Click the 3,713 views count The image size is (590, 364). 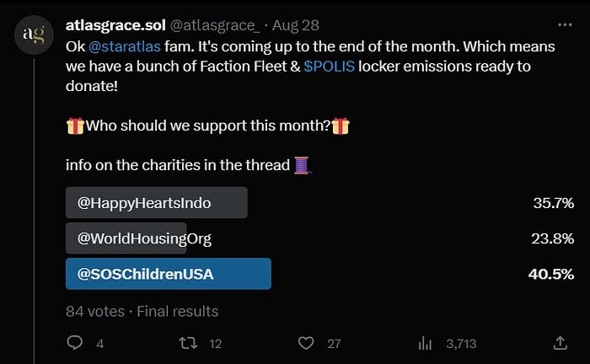(x=461, y=343)
